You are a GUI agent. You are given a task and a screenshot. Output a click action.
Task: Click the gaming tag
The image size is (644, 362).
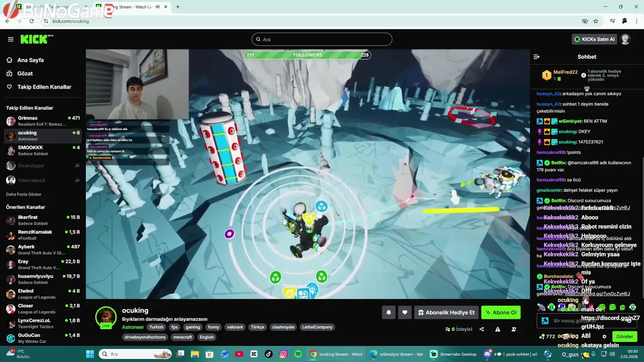(x=193, y=327)
